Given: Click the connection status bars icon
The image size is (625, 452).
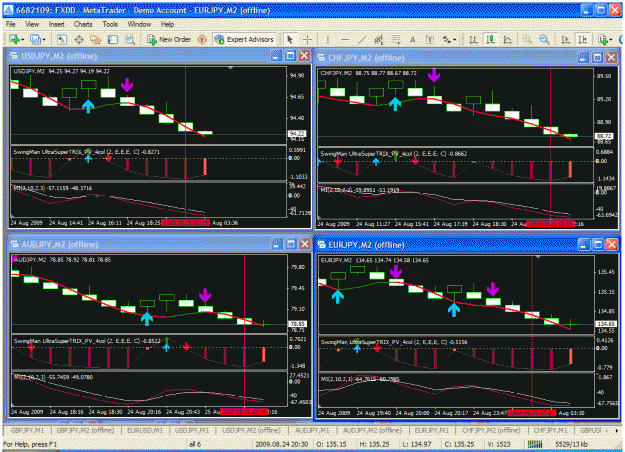Looking at the screenshot, I should coord(535,444).
